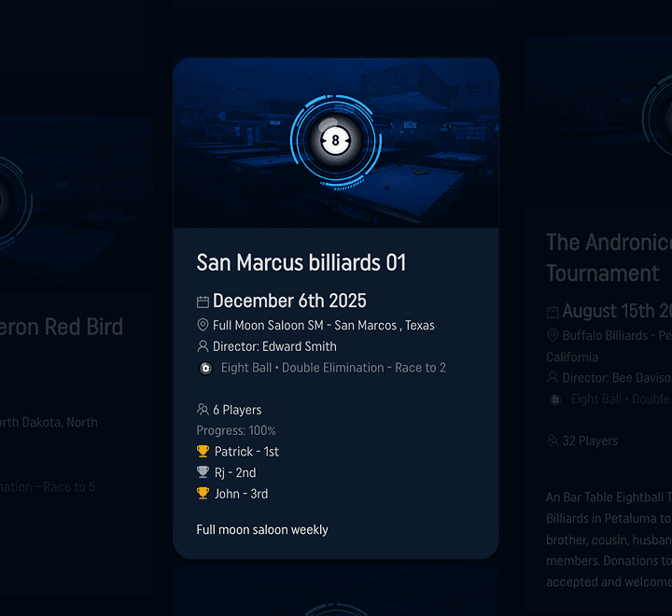Click players group icon beside 6 Players

pos(203,410)
